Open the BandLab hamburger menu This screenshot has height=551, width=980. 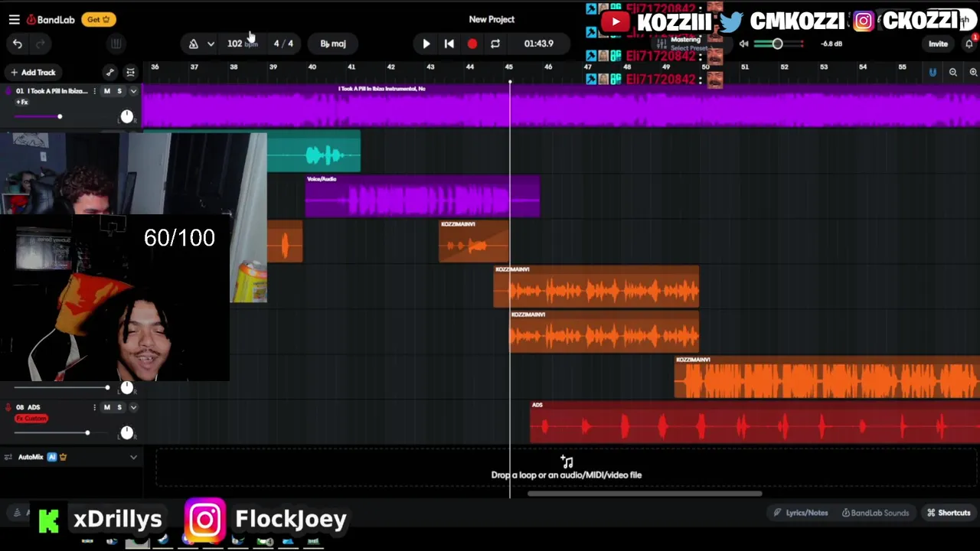(x=14, y=19)
